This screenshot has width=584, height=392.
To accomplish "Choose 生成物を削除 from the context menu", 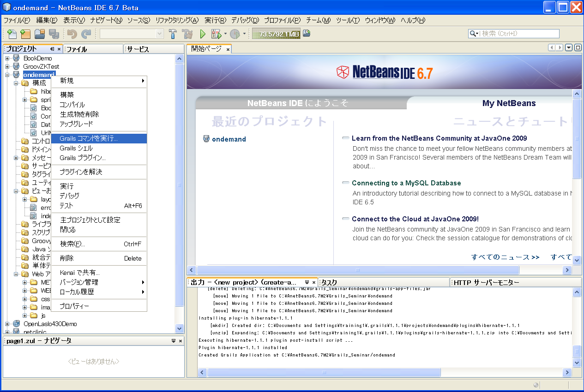I will click(99, 114).
